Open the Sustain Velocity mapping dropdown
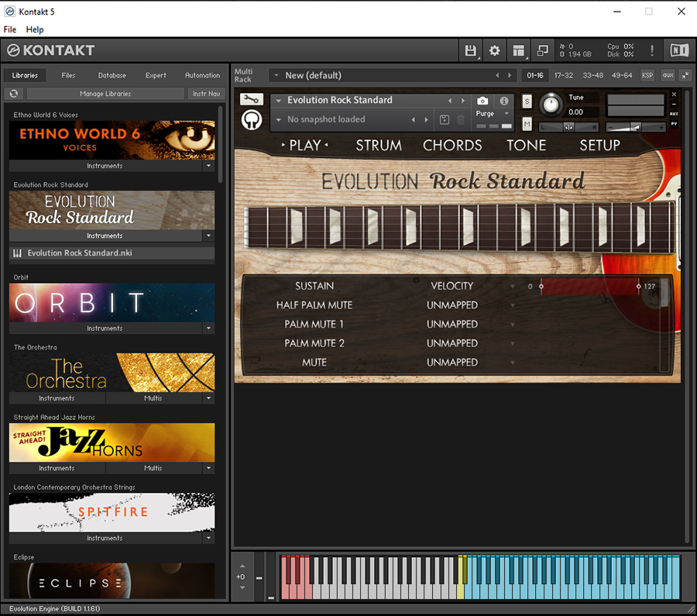This screenshot has width=697, height=616. [513, 287]
